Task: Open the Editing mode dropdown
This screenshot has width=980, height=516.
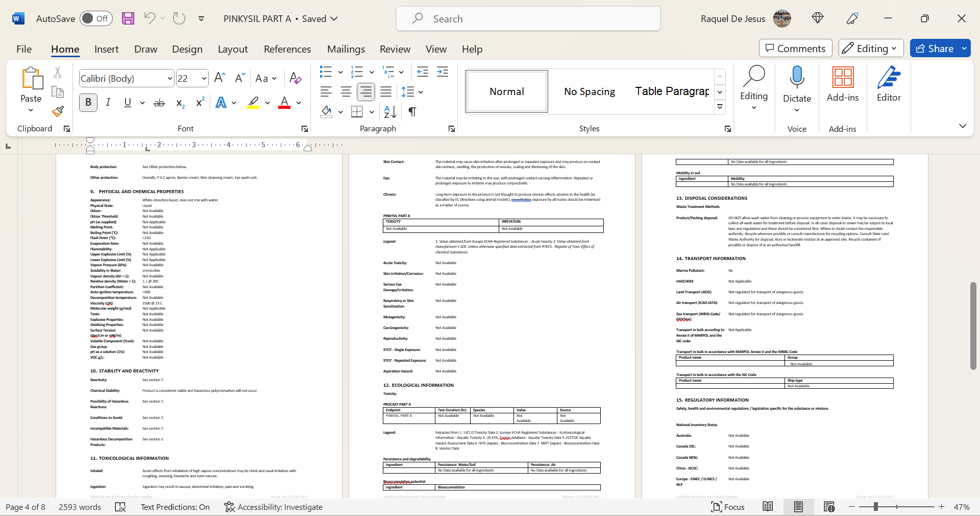Action: click(871, 49)
